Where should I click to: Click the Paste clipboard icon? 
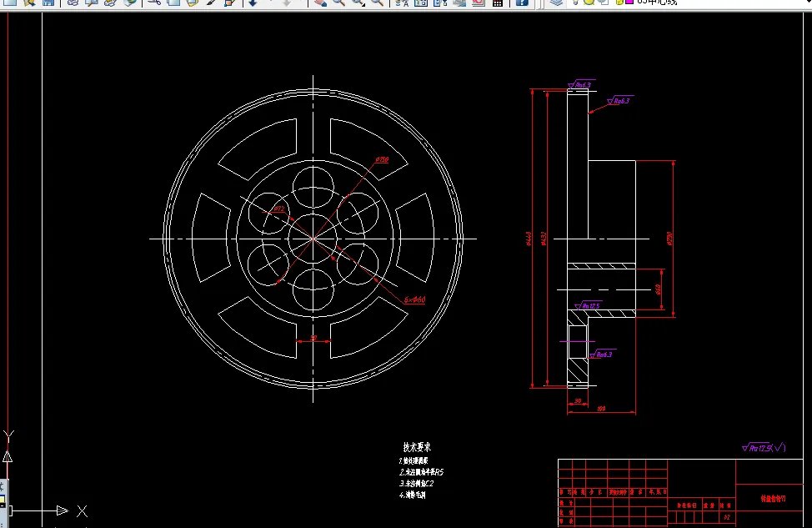tap(192, 2)
